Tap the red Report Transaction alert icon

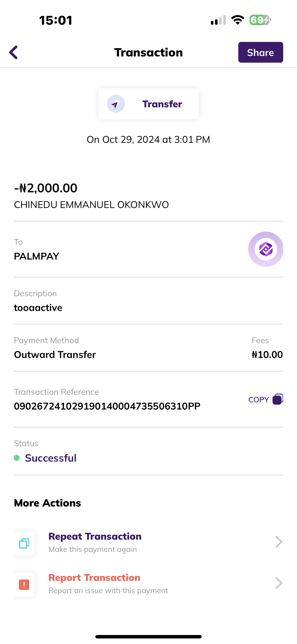[x=24, y=585]
